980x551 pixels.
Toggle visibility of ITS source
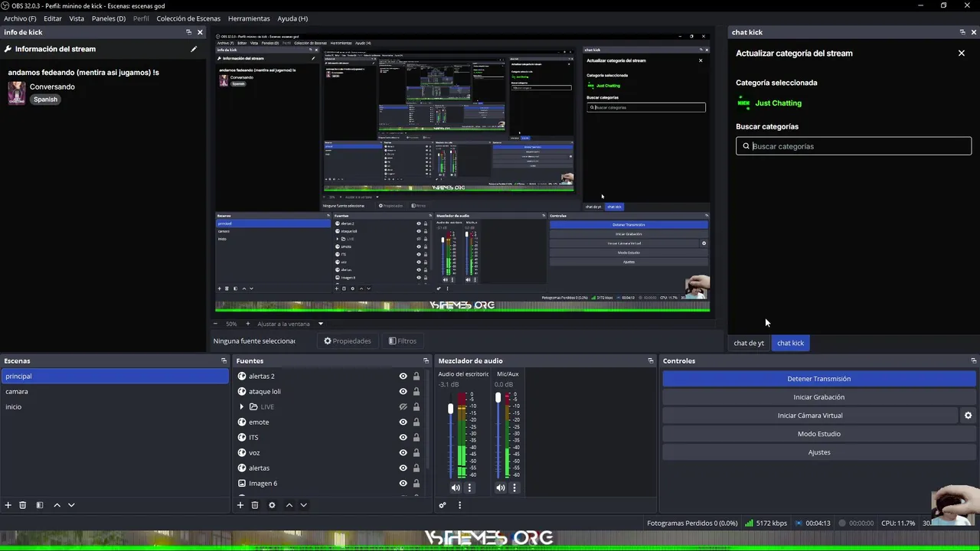point(403,437)
